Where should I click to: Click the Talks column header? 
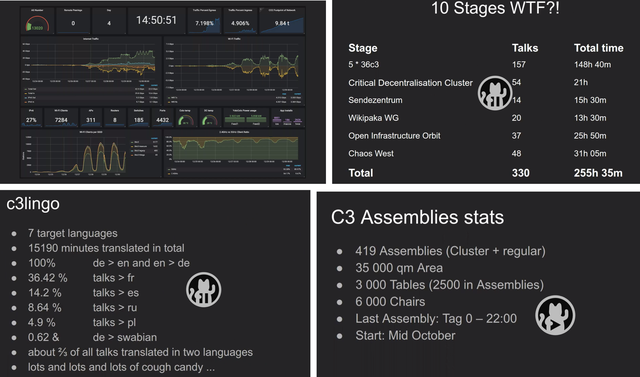click(x=525, y=48)
